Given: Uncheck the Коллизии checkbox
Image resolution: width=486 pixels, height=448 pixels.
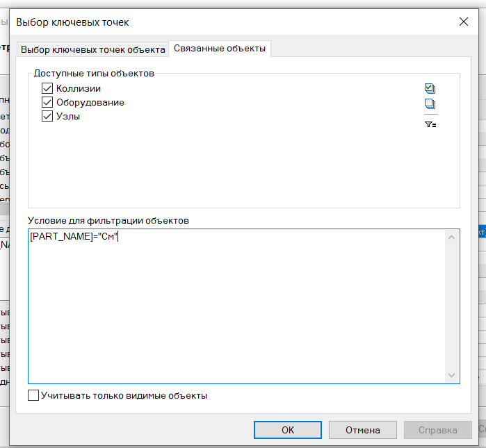Looking at the screenshot, I should pos(47,88).
